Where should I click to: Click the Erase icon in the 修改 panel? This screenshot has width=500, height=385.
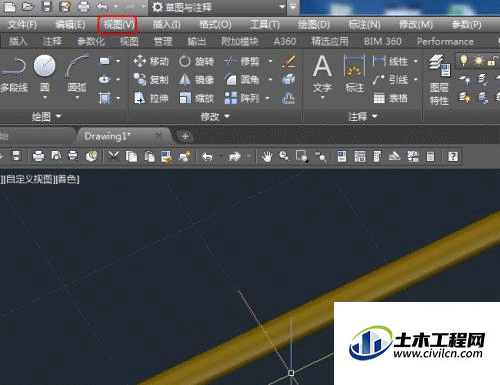(289, 61)
